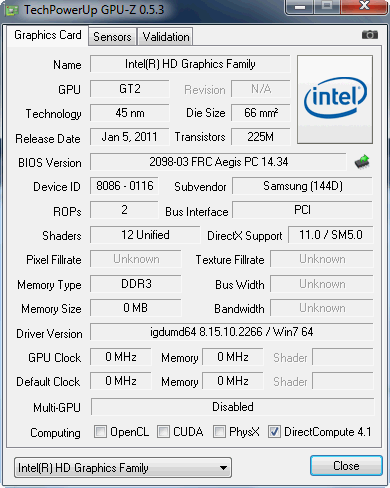
Task: Click the Name field Intel(R) HD Graphics Family
Action: (x=190, y=64)
